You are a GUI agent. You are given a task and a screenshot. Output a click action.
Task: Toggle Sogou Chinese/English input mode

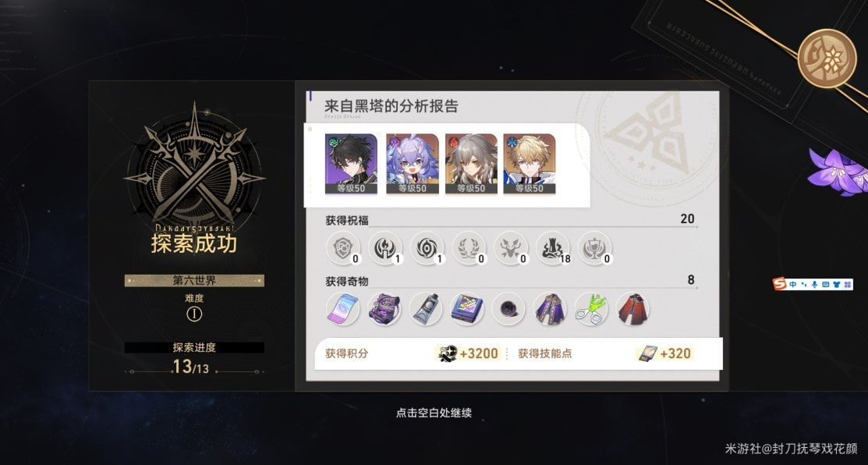pyautogui.click(x=793, y=285)
